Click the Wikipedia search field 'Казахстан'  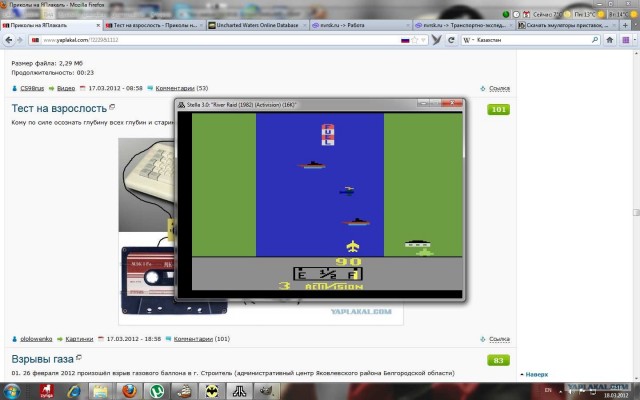coord(533,40)
